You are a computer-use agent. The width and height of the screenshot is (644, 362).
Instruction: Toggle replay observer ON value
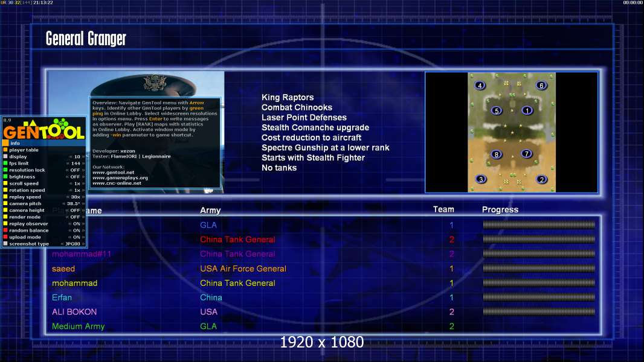76,223
